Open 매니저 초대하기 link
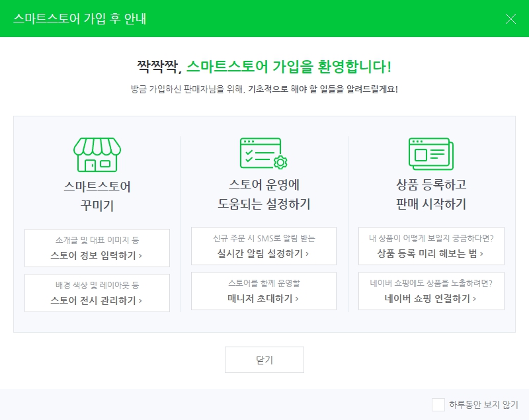Viewport: 529px width, 420px height. coord(264,291)
